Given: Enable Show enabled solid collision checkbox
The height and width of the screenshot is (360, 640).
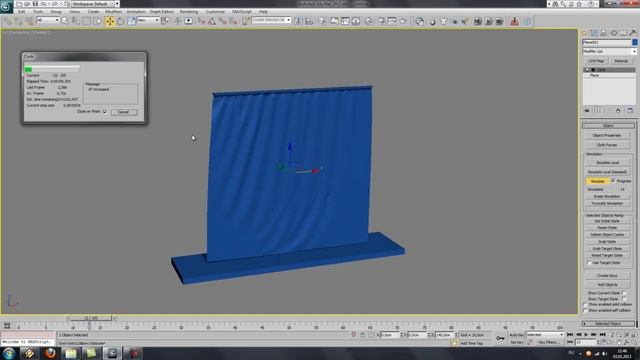Looking at the screenshot, I should (x=585, y=304).
